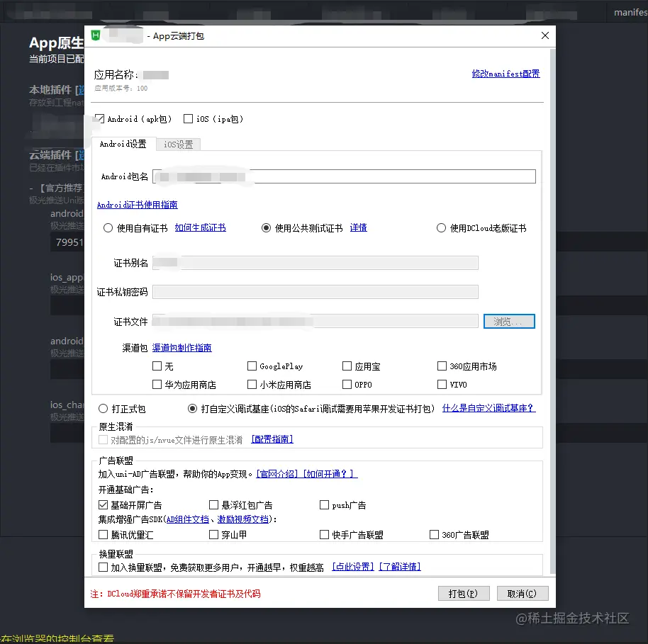Check the OPPO channel checkbox

(x=347, y=385)
